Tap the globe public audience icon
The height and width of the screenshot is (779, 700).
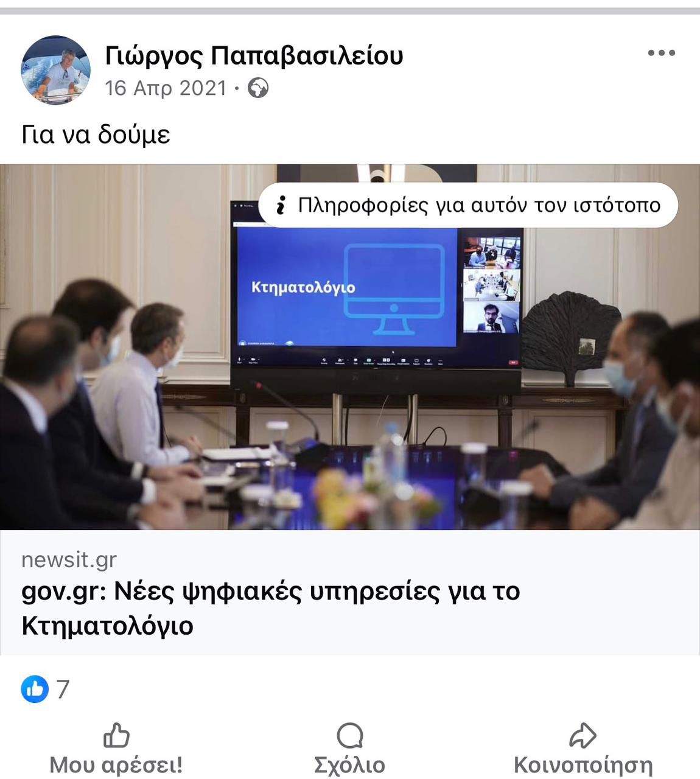coord(258,88)
